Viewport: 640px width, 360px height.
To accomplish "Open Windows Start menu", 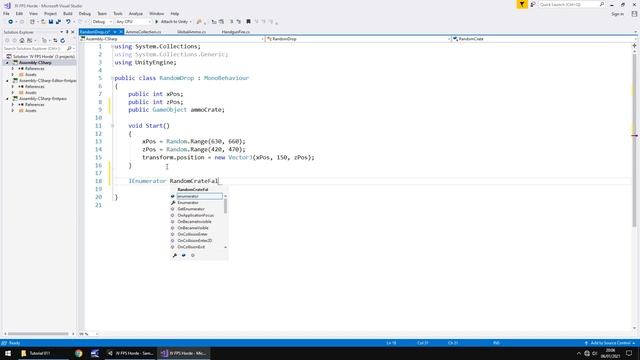I will (8, 353).
